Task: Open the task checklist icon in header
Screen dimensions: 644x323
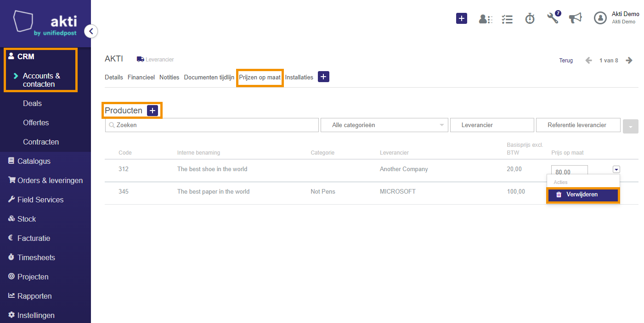Action: [x=507, y=19]
